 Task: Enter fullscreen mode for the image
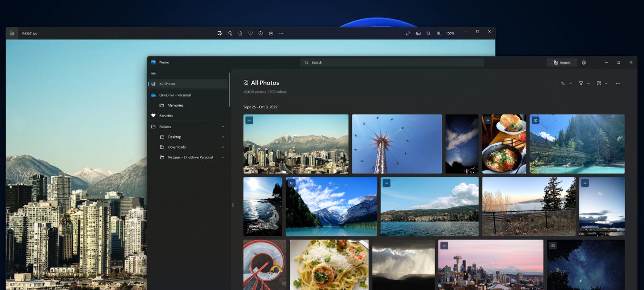[408, 33]
